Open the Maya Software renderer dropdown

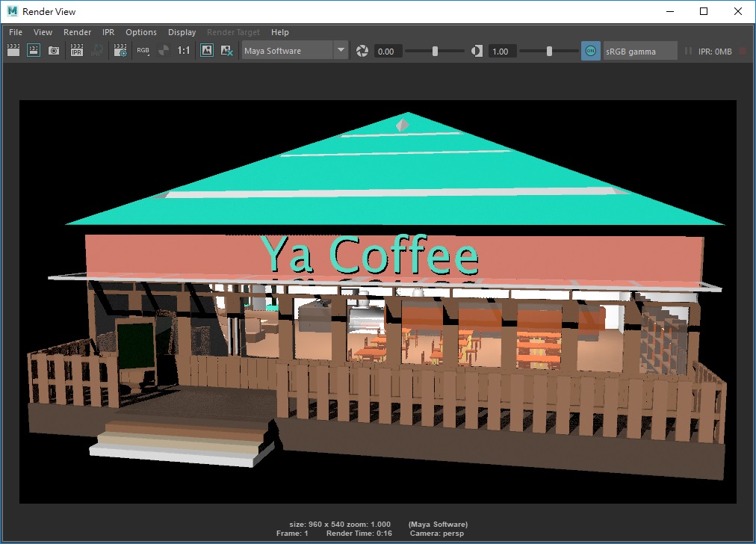click(295, 51)
